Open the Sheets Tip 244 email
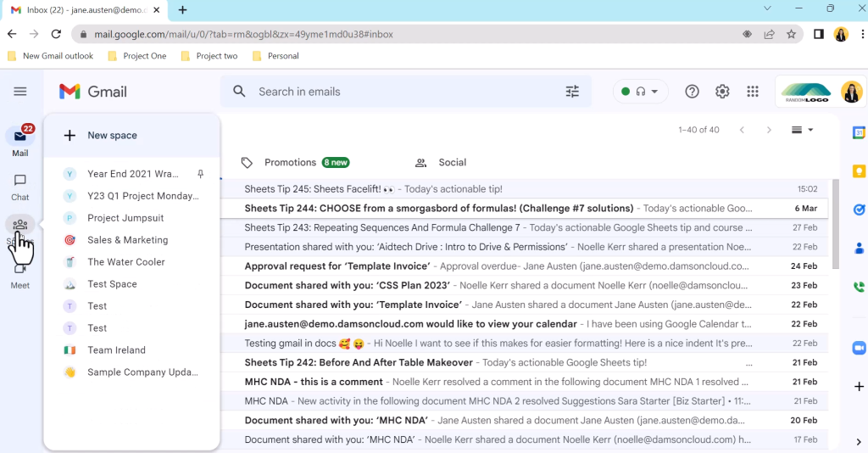The width and height of the screenshot is (868, 453). point(524,208)
